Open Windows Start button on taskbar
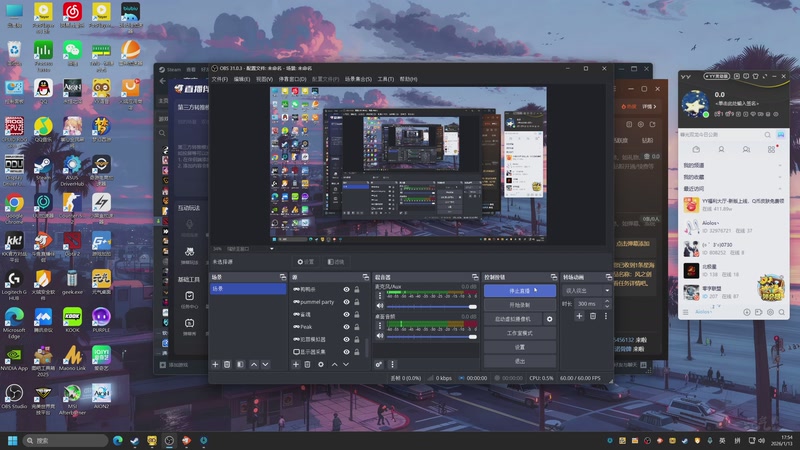Screen dimensions: 800x450 (13, 440)
